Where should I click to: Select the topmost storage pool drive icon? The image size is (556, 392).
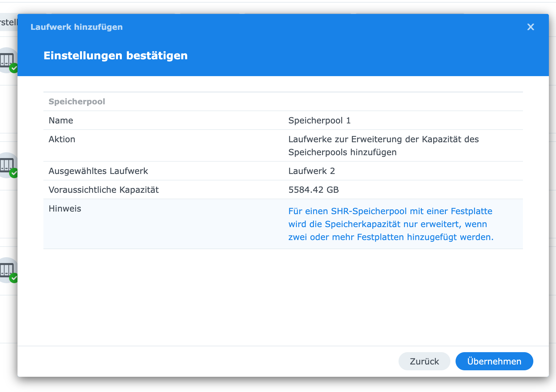[6, 60]
